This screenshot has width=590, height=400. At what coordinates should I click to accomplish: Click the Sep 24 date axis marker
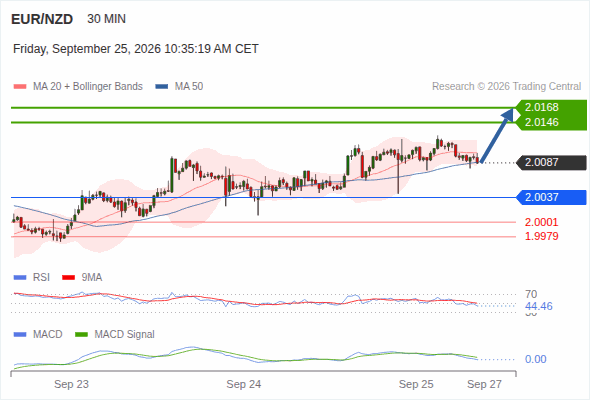point(243,384)
